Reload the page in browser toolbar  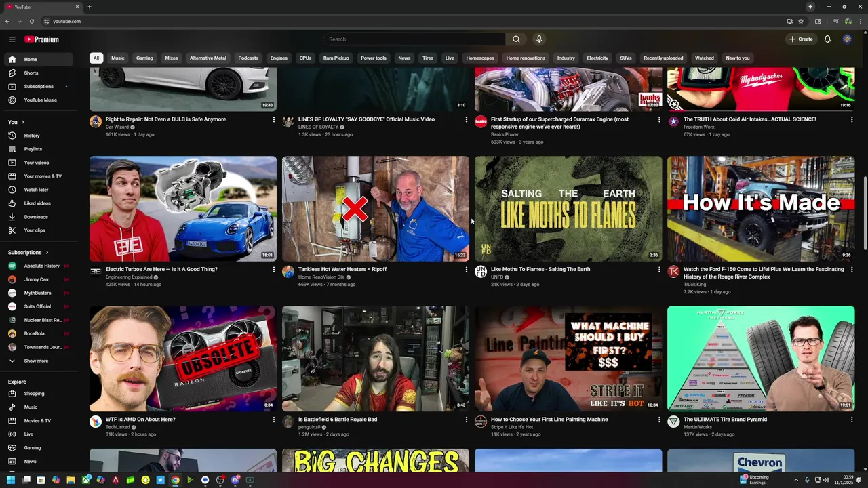click(32, 21)
